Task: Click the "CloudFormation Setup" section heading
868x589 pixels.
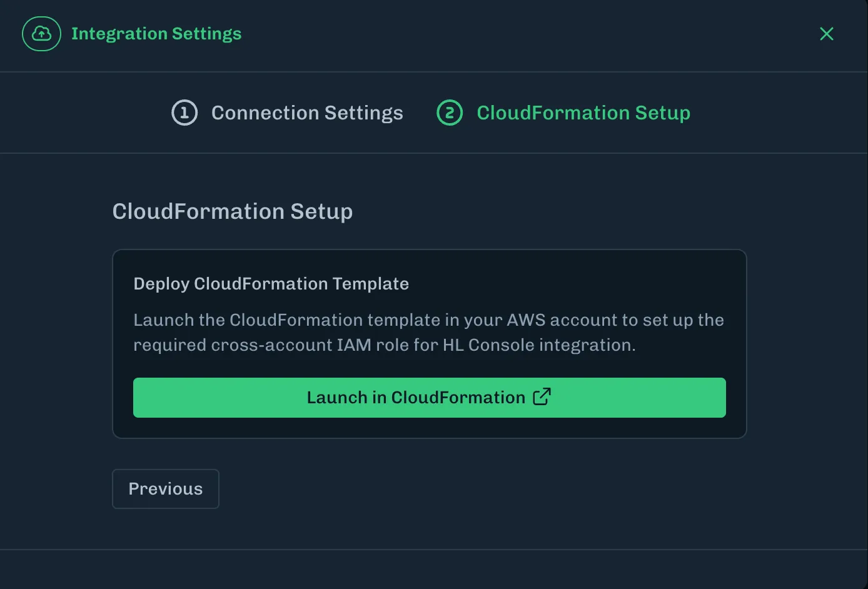Action: click(x=233, y=211)
